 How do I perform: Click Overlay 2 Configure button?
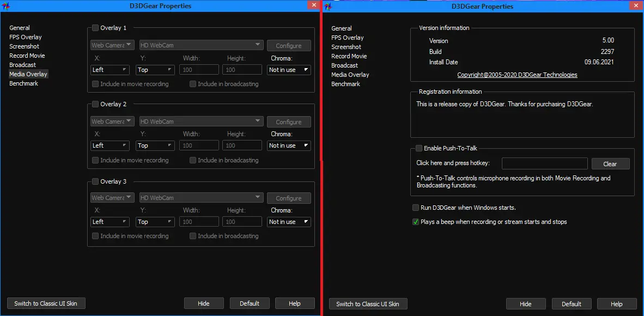click(x=289, y=122)
